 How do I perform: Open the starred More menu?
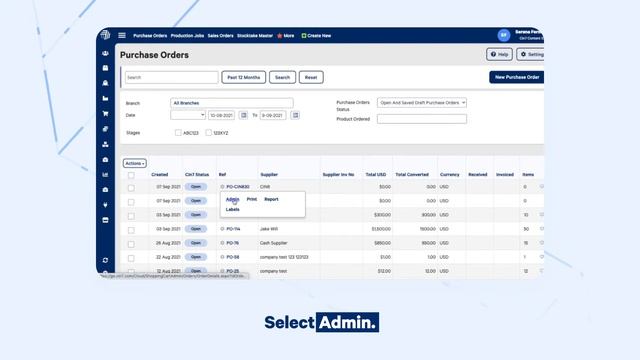(286, 36)
